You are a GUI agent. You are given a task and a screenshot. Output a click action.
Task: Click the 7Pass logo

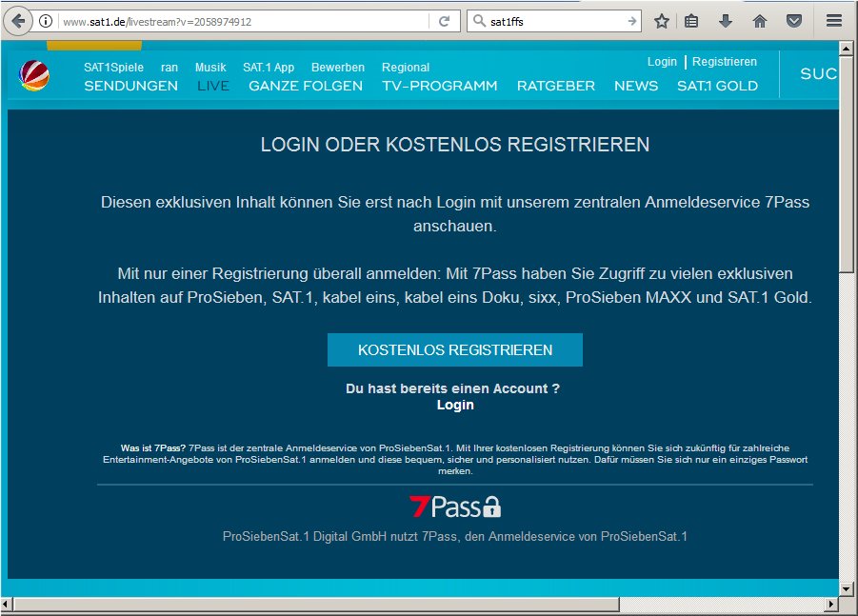[x=455, y=507]
